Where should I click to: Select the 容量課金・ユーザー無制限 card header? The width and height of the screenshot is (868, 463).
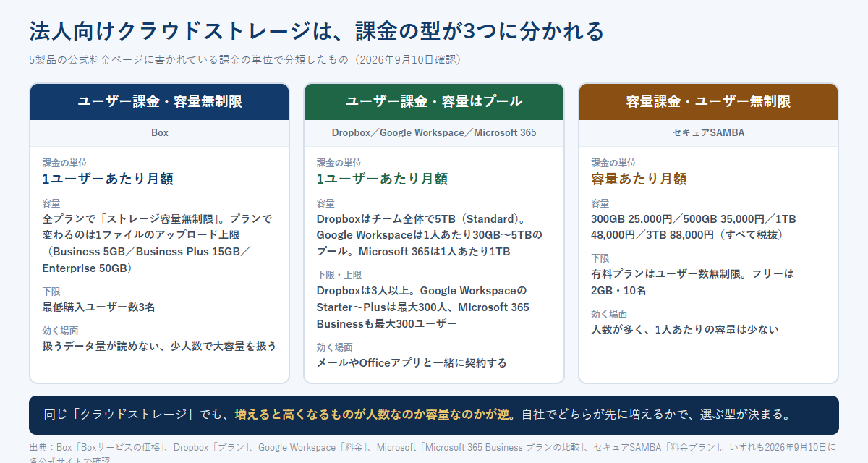point(709,102)
